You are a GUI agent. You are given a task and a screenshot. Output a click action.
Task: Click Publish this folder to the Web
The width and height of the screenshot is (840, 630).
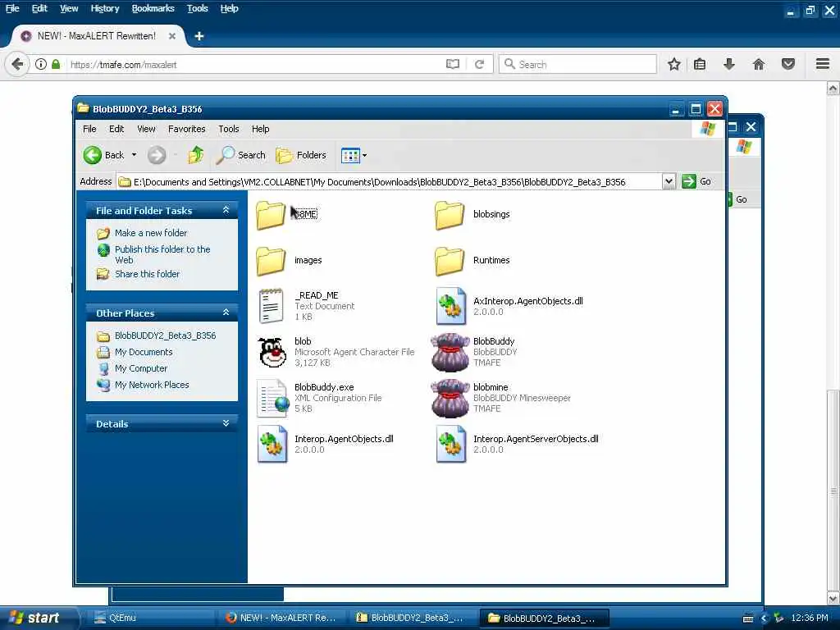[x=162, y=254]
